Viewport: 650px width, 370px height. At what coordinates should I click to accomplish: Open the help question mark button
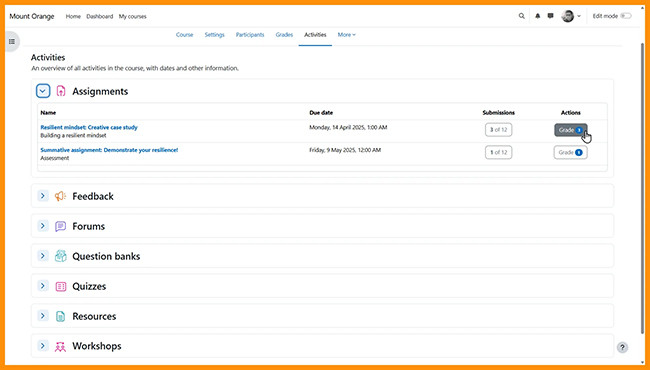point(622,347)
